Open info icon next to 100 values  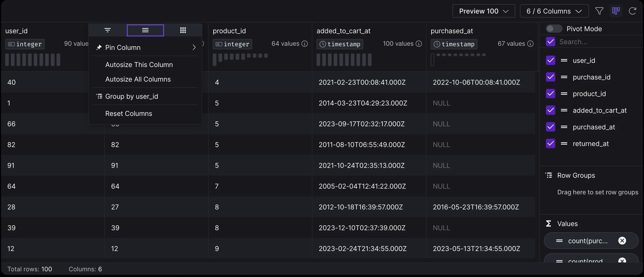pos(419,44)
